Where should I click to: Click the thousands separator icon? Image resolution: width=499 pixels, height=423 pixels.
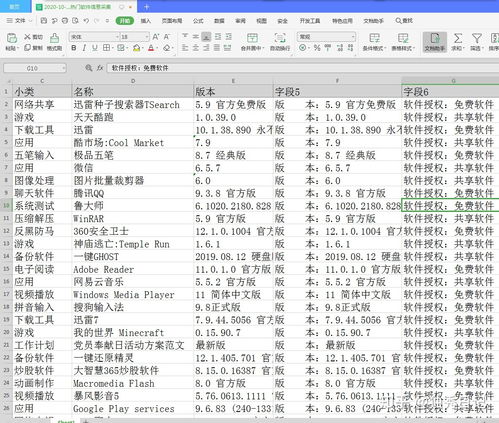[x=328, y=48]
